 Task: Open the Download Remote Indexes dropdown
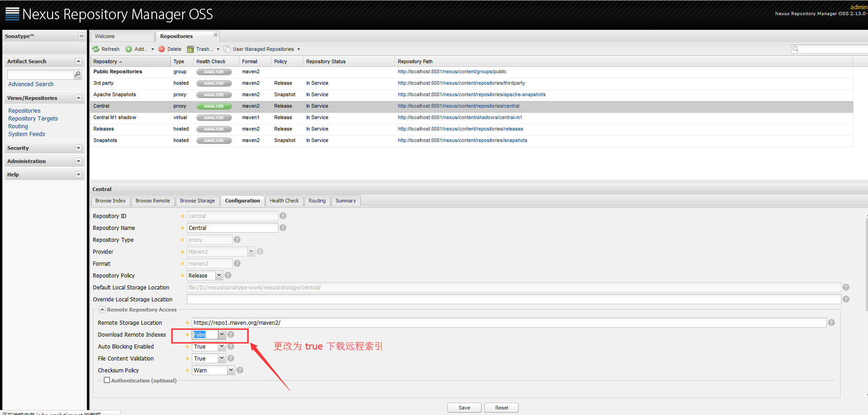point(222,334)
